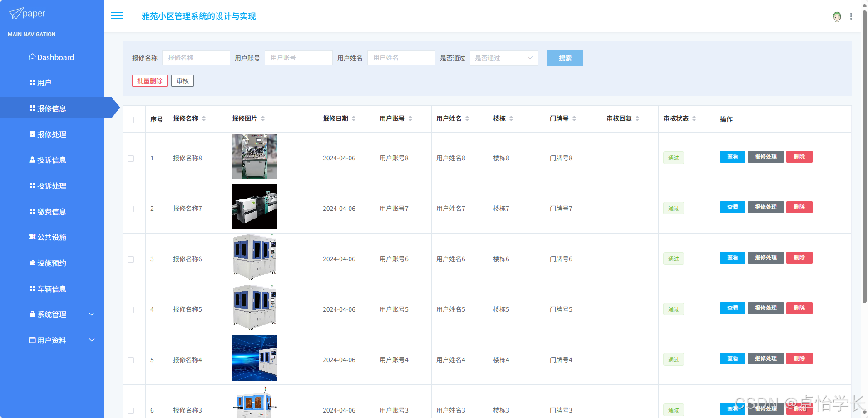Expand the 用户资料 submenu chevron

point(92,340)
